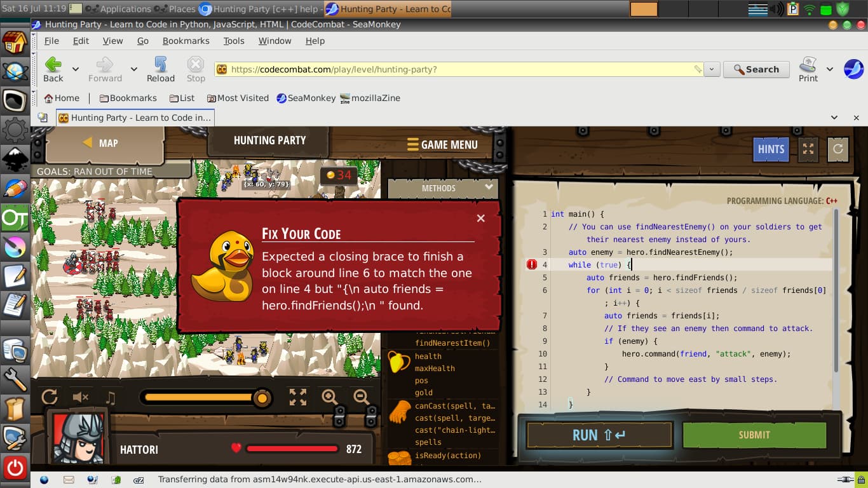This screenshot has height=488, width=868.
Task: Click the yellow gloves method group icon
Action: coord(398,362)
